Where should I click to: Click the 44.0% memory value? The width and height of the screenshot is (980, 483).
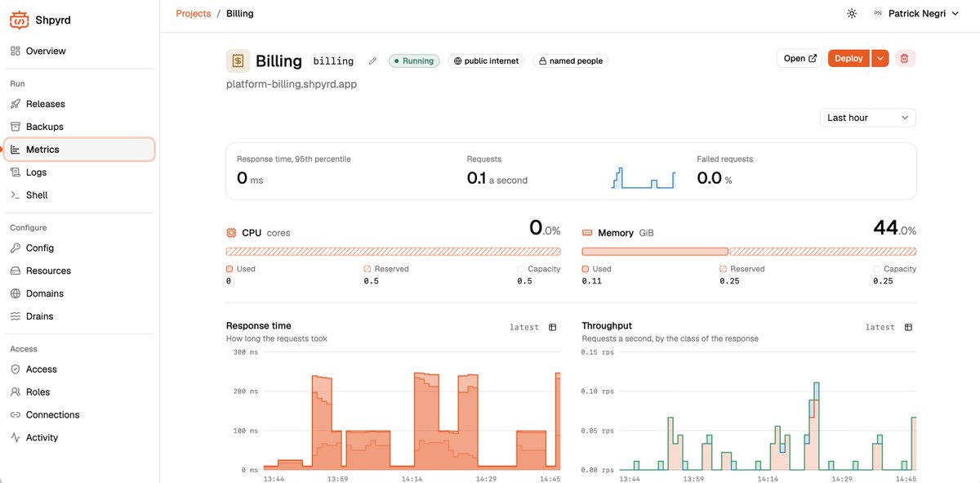[x=894, y=228]
